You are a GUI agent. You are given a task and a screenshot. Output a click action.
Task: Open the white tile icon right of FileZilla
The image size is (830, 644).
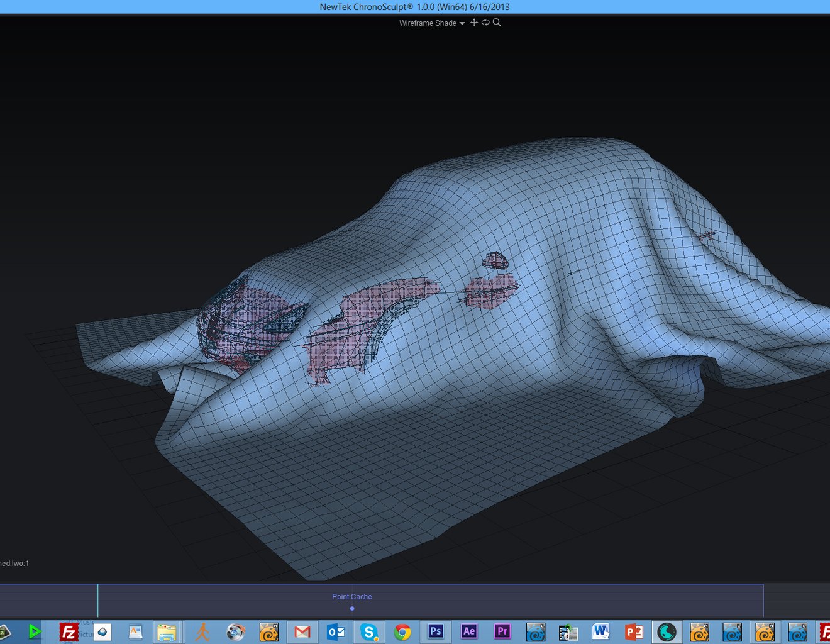[x=102, y=631]
